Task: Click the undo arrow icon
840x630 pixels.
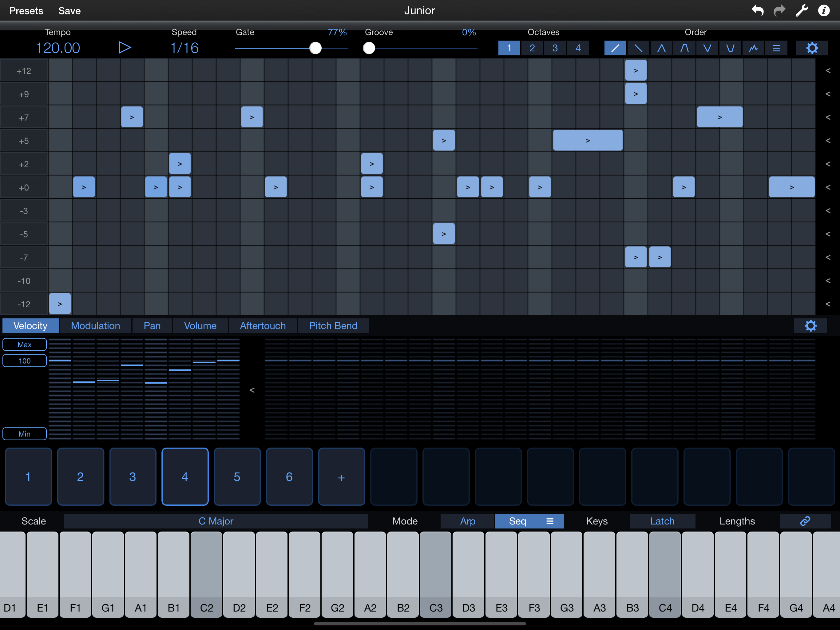Action: click(758, 11)
